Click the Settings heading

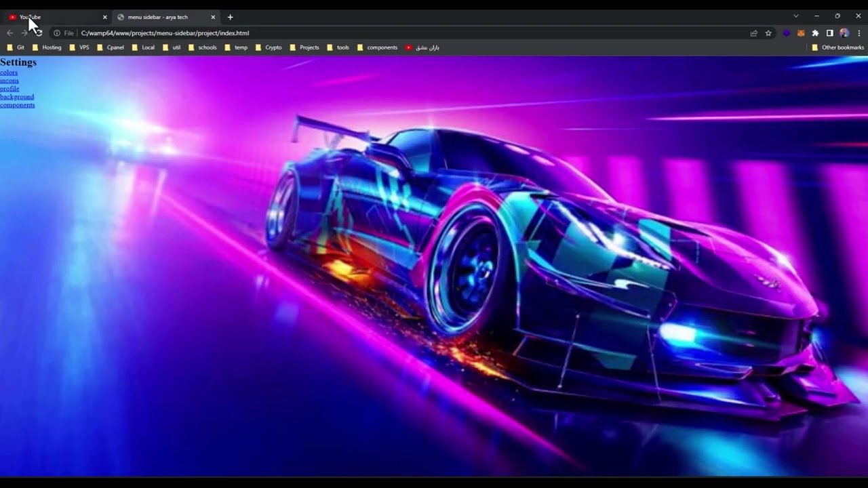(18, 62)
